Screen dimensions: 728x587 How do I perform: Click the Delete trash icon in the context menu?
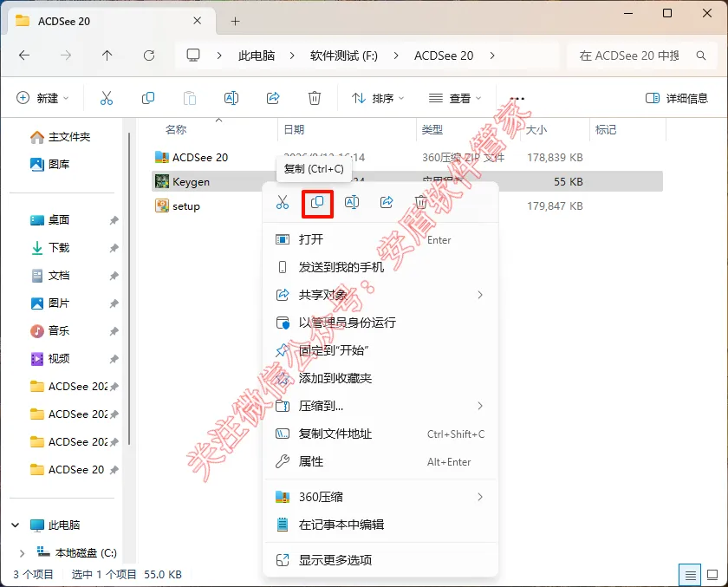[420, 203]
